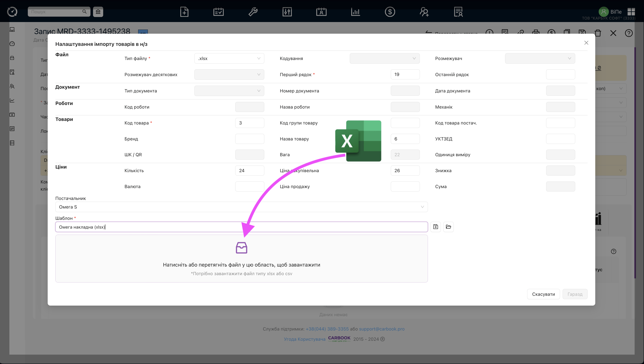Open the Розмежувач dropdown
644x364 pixels.
540,58
